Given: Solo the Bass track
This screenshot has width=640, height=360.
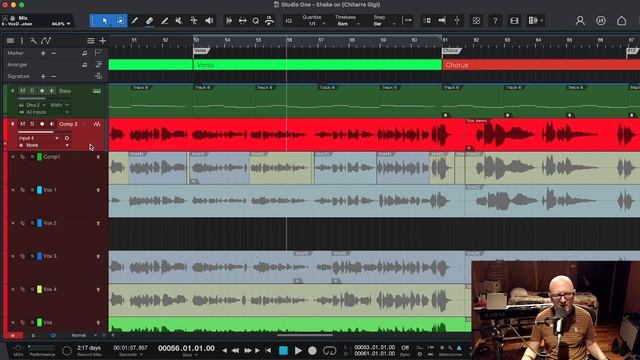Looking at the screenshot, I should click(x=32, y=91).
